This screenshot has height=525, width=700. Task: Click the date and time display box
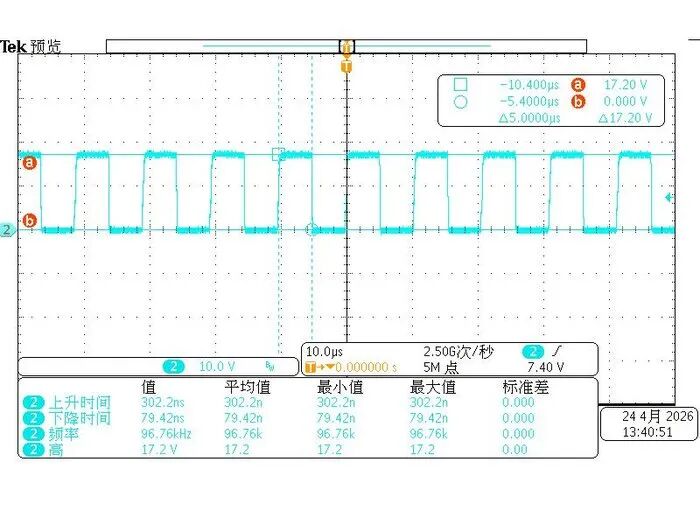[x=648, y=424]
